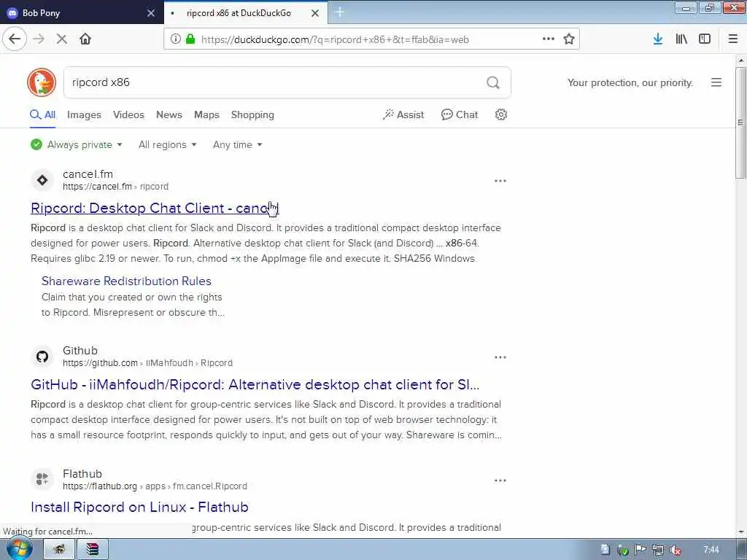The height and width of the screenshot is (560, 747).
Task: Click the flathub.org fm.cancel.Ripcord URL
Action: pos(155,486)
